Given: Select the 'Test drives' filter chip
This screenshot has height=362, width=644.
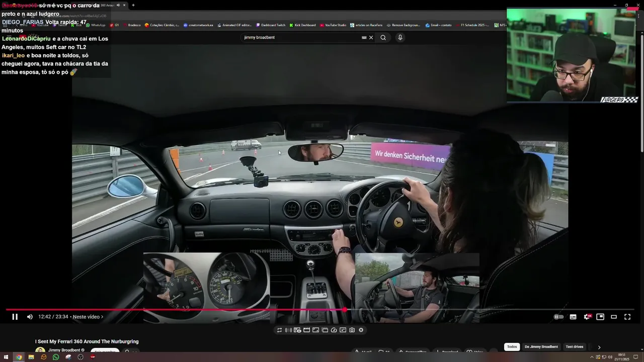Looking at the screenshot, I should point(575,347).
